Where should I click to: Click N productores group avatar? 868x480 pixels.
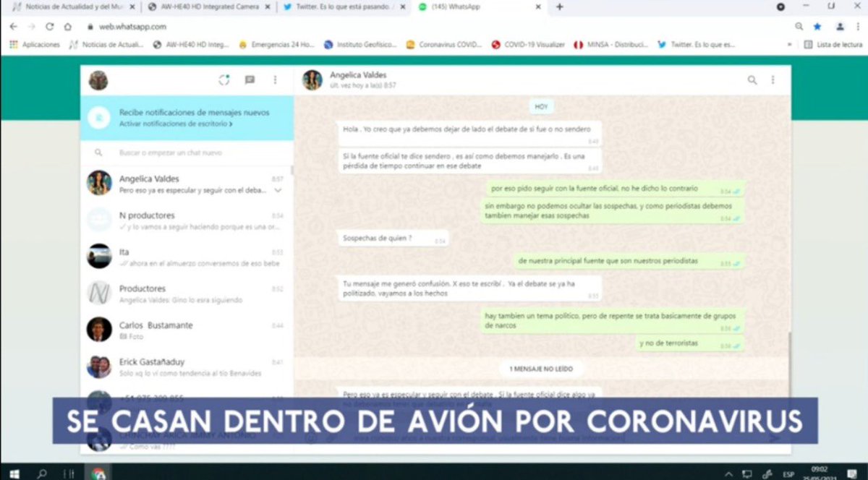click(99, 220)
